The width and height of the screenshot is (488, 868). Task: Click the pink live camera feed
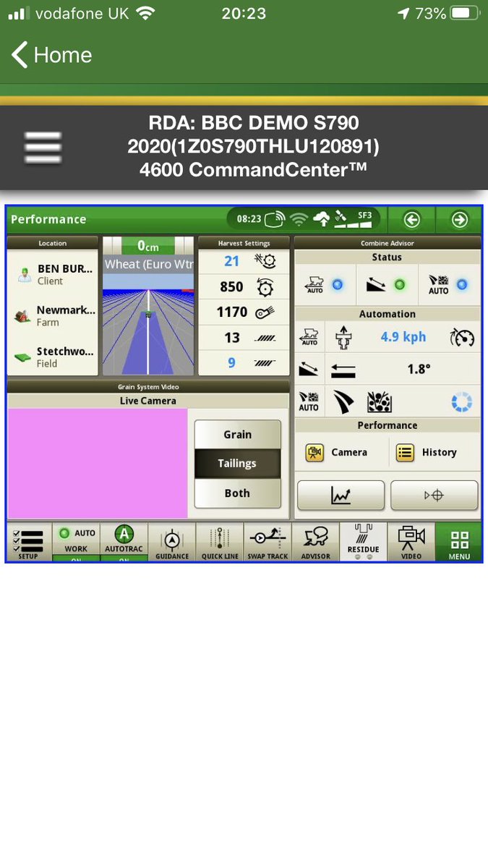pyautogui.click(x=98, y=463)
